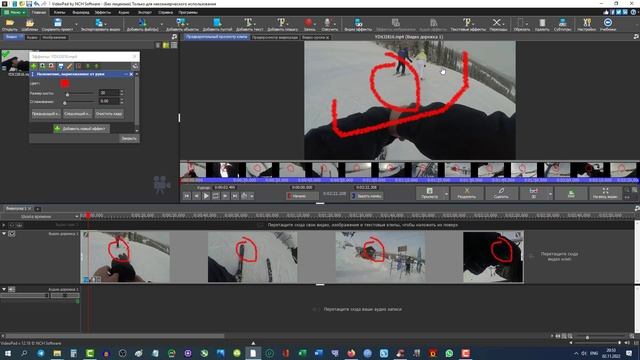Click the pencil icon in effects dialog toolbar
This screenshot has height=360, width=640.
(70, 66)
